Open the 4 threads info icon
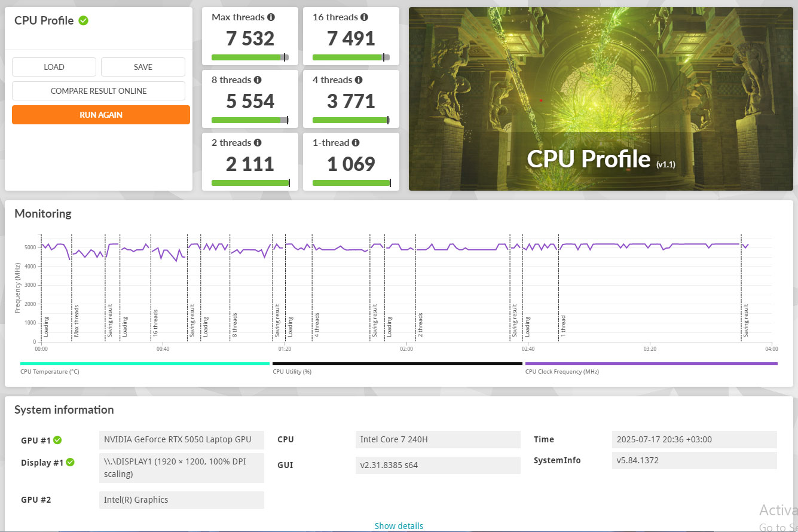The height and width of the screenshot is (532, 798). (x=359, y=80)
